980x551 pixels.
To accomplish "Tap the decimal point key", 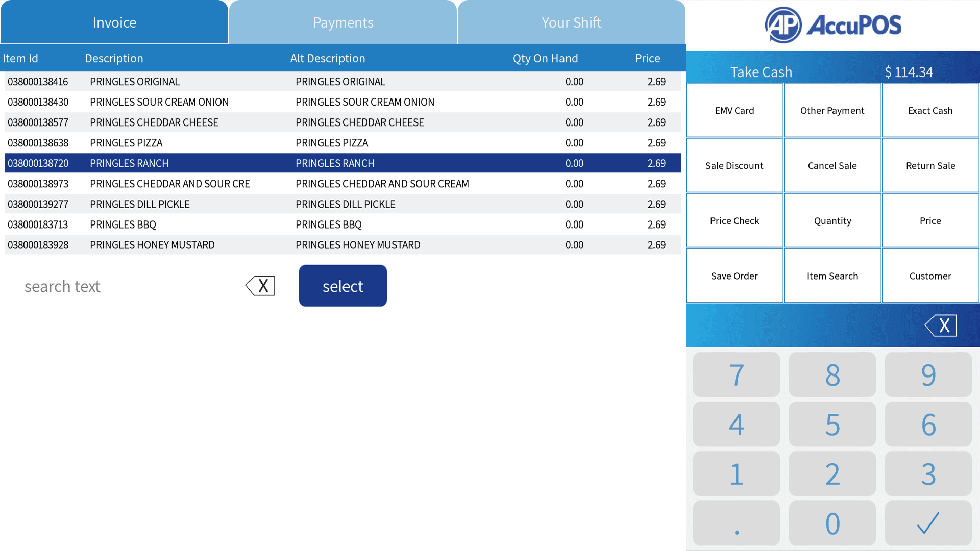I will 736,523.
